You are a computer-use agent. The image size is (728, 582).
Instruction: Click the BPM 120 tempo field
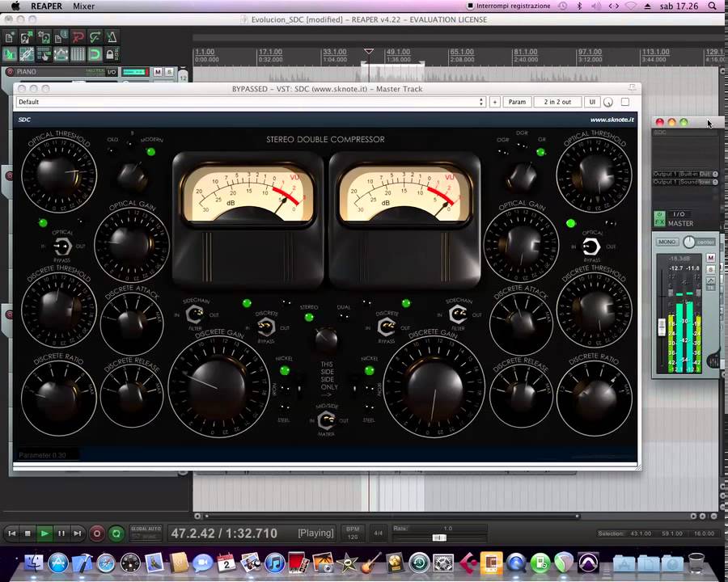[353, 533]
